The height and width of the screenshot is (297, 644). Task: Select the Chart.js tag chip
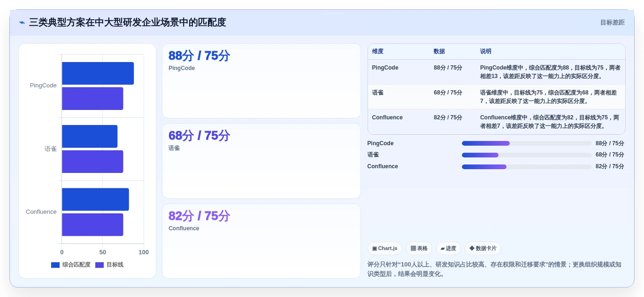pyautogui.click(x=384, y=248)
